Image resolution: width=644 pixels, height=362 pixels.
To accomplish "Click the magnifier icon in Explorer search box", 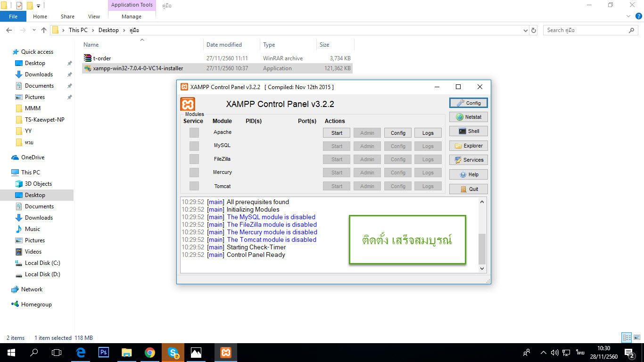I will [632, 30].
